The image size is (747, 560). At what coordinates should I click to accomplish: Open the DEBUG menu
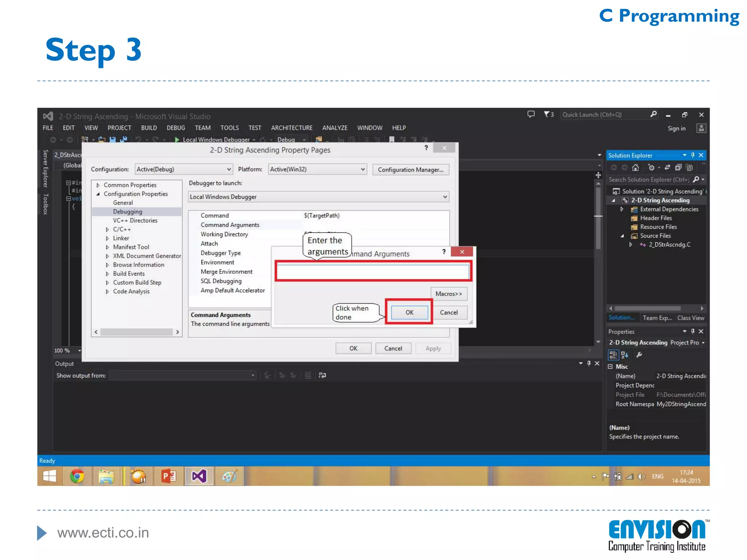point(176,128)
